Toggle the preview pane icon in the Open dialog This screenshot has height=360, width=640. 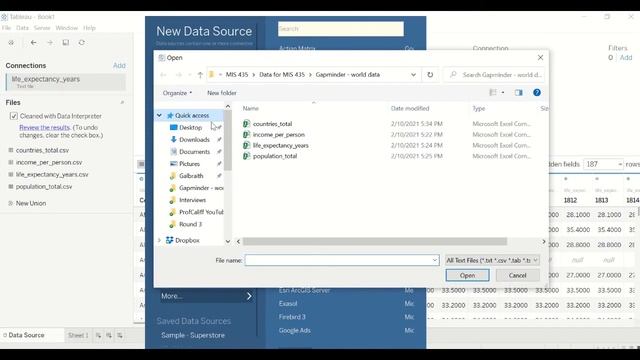518,93
